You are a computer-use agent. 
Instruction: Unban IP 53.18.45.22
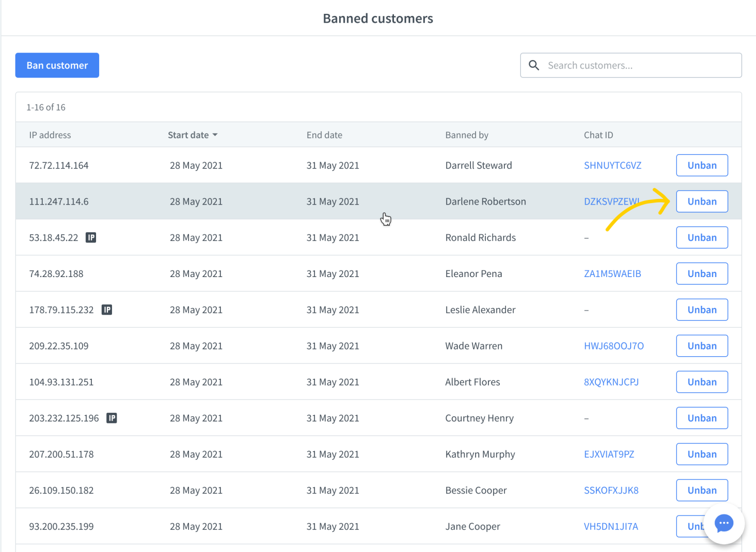tap(702, 237)
